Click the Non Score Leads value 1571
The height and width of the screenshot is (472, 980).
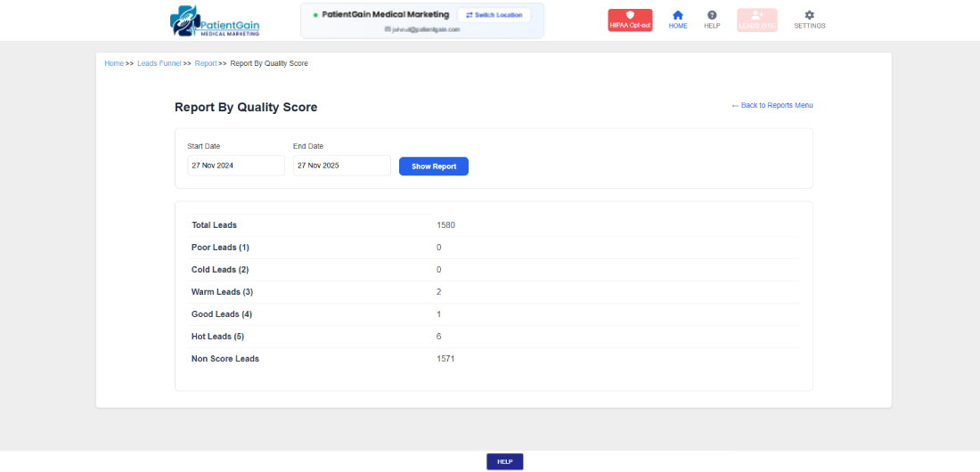(445, 359)
